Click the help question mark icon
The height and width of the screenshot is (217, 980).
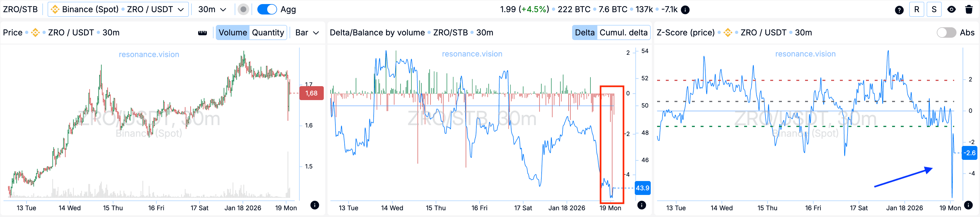[899, 10]
